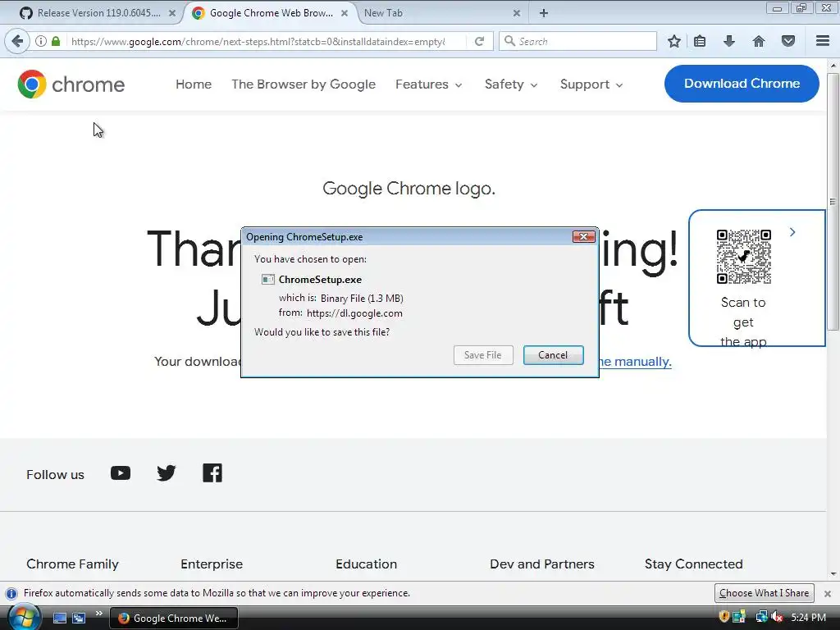Screen dimensions: 840x630
Task: Click the Dev and Partners footer heading
Action: point(542,564)
